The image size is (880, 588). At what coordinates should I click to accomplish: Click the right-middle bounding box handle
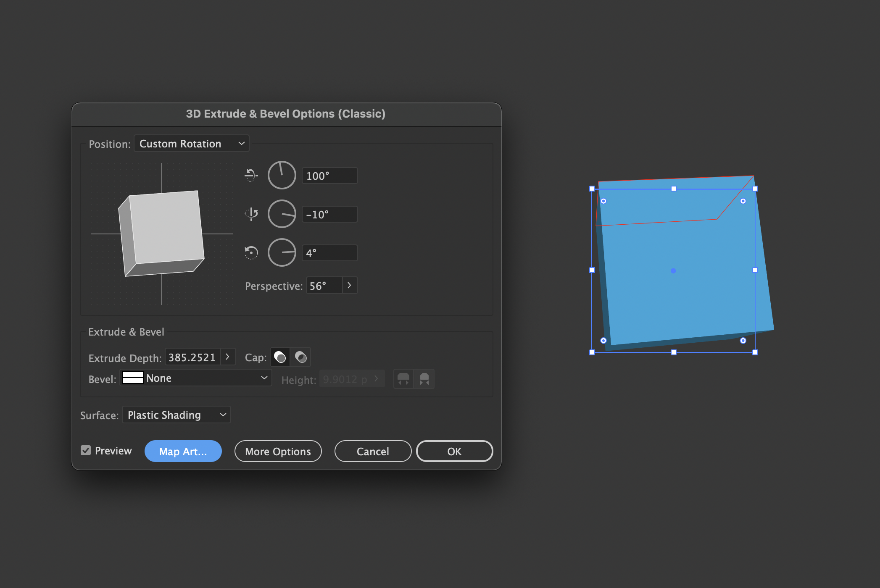coord(755,270)
